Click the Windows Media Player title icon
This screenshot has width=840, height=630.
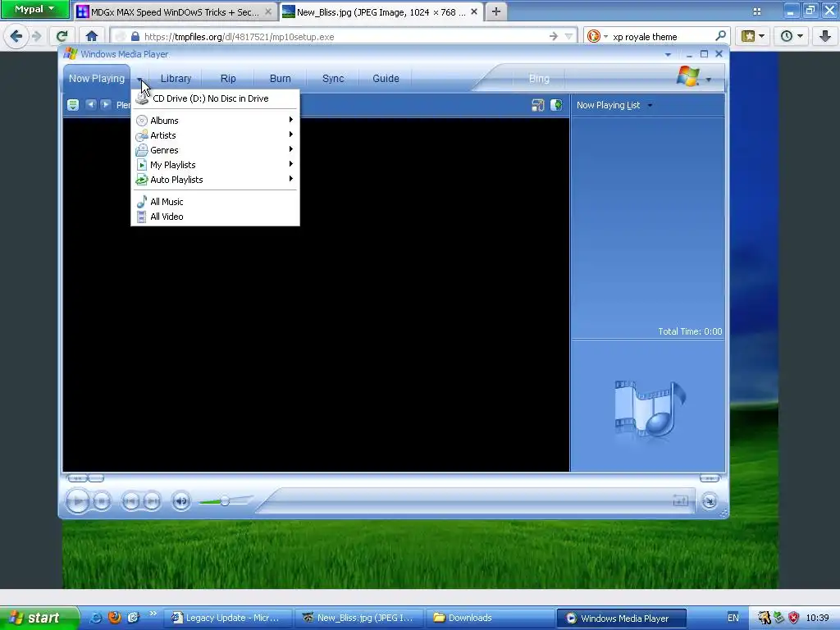tap(71, 53)
